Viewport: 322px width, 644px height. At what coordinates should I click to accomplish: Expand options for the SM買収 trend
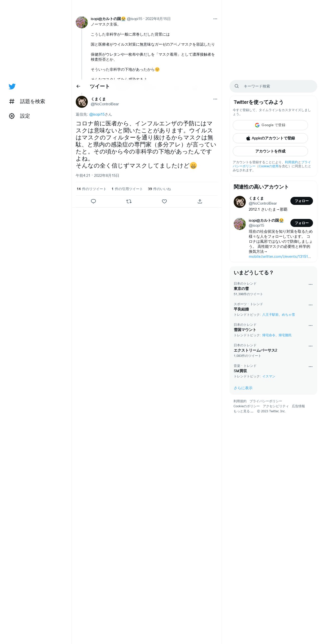pos(310,367)
